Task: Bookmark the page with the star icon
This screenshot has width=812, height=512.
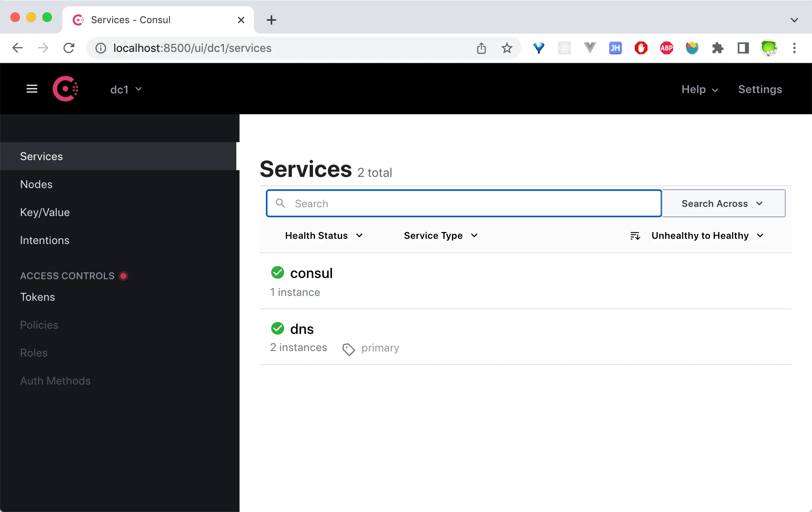Action: (x=507, y=48)
